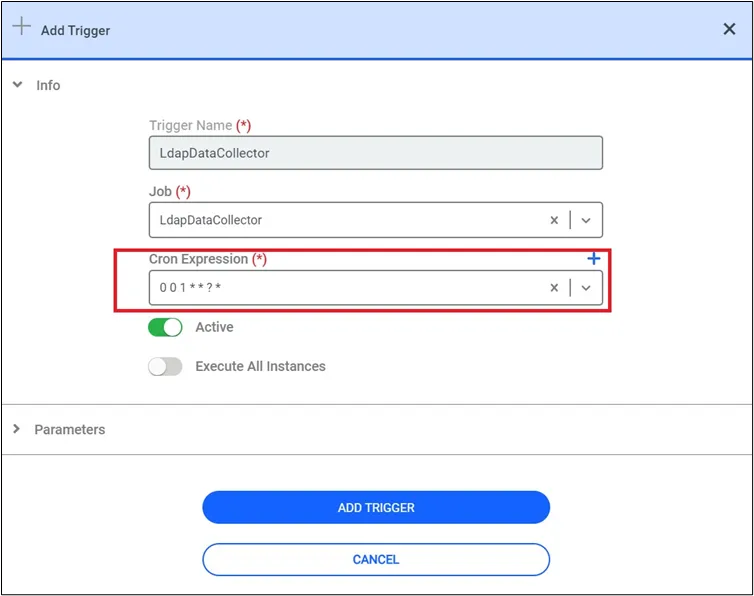Disable the Active toggle switch

point(165,328)
